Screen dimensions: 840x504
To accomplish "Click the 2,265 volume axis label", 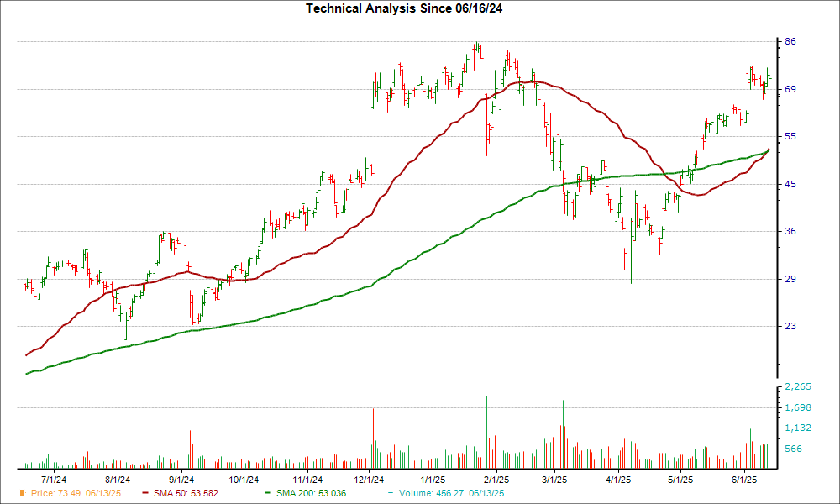I will tap(798, 386).
